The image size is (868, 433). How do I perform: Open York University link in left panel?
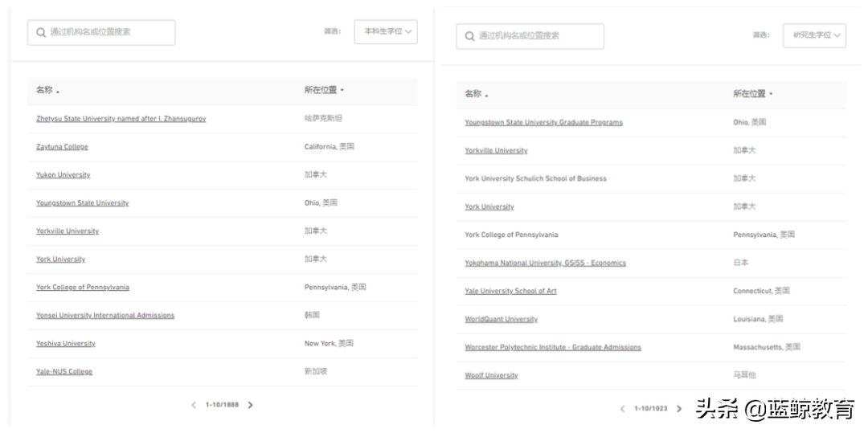60,259
